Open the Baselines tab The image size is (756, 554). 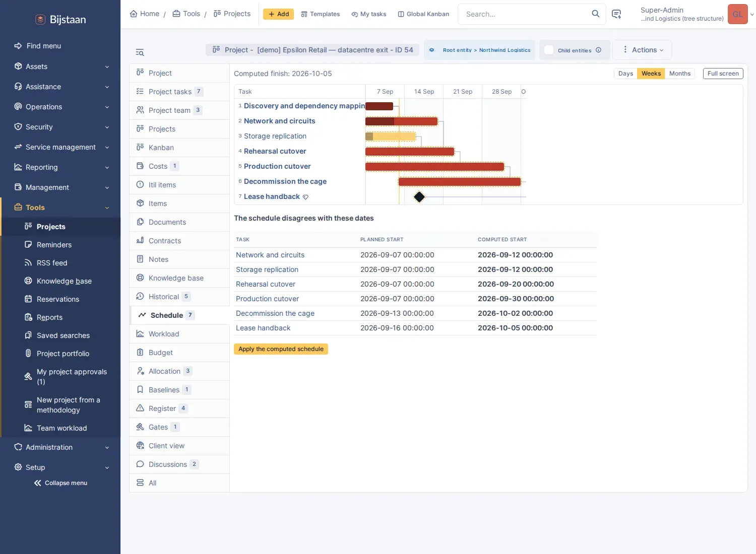pos(179,390)
